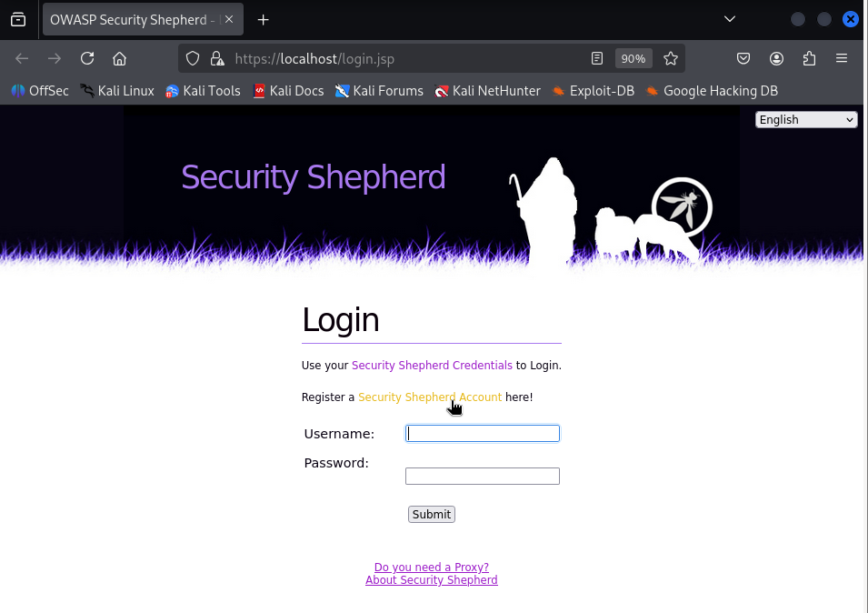Close the OWASP Security Shepherd tab
Image resolution: width=868 pixels, height=613 pixels.
tap(229, 19)
